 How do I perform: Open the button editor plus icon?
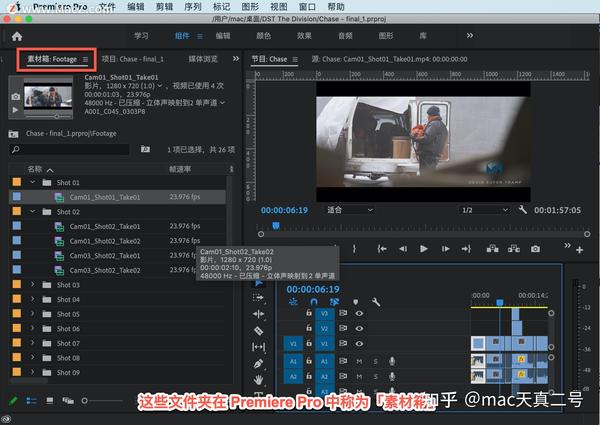[x=579, y=250]
